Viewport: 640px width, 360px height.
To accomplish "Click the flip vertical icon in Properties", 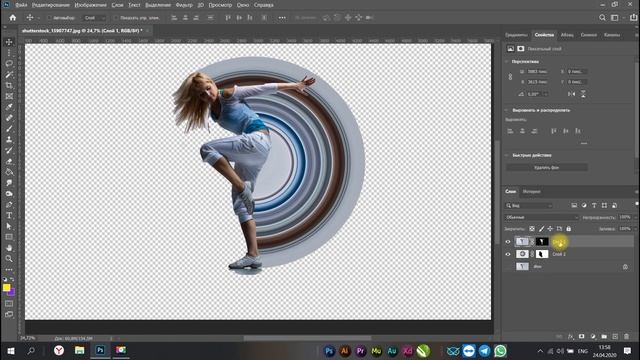I will point(583,94).
